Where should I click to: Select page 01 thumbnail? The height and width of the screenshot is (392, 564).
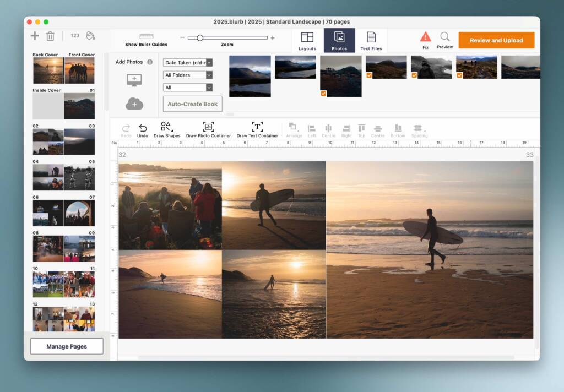[79, 106]
